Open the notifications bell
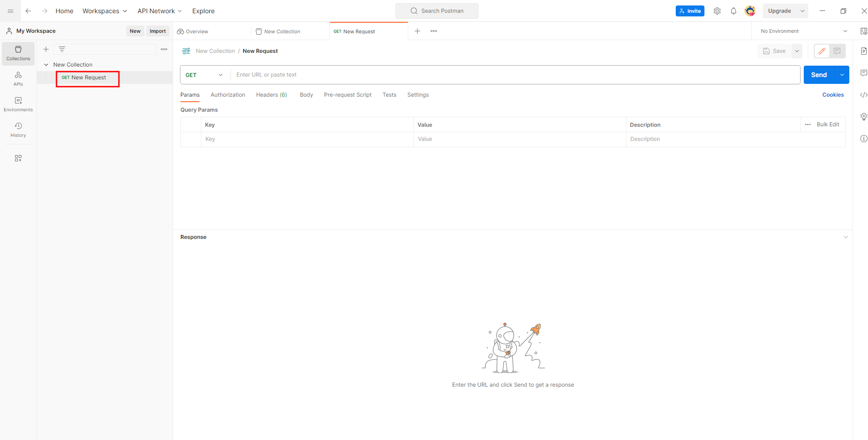868x440 pixels. 734,11
